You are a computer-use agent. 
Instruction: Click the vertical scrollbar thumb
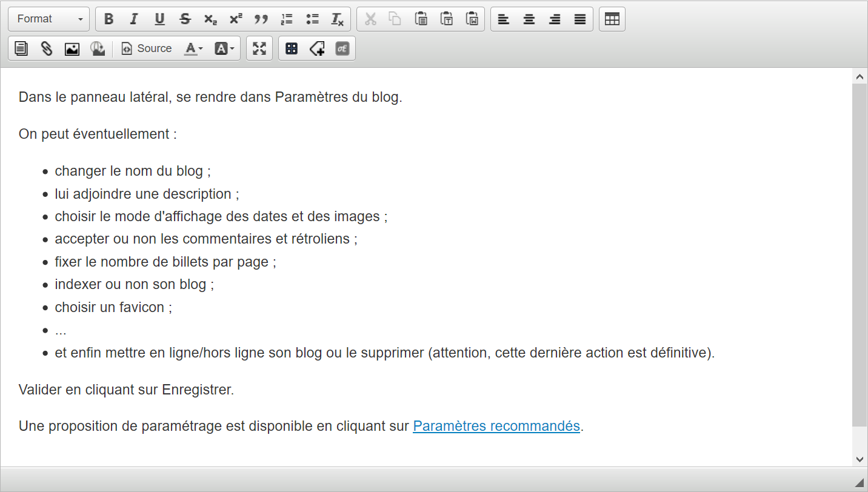coord(860,254)
